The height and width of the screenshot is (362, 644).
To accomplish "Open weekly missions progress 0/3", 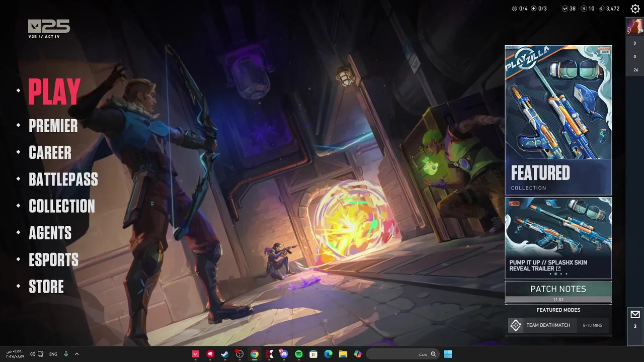I will (x=538, y=9).
